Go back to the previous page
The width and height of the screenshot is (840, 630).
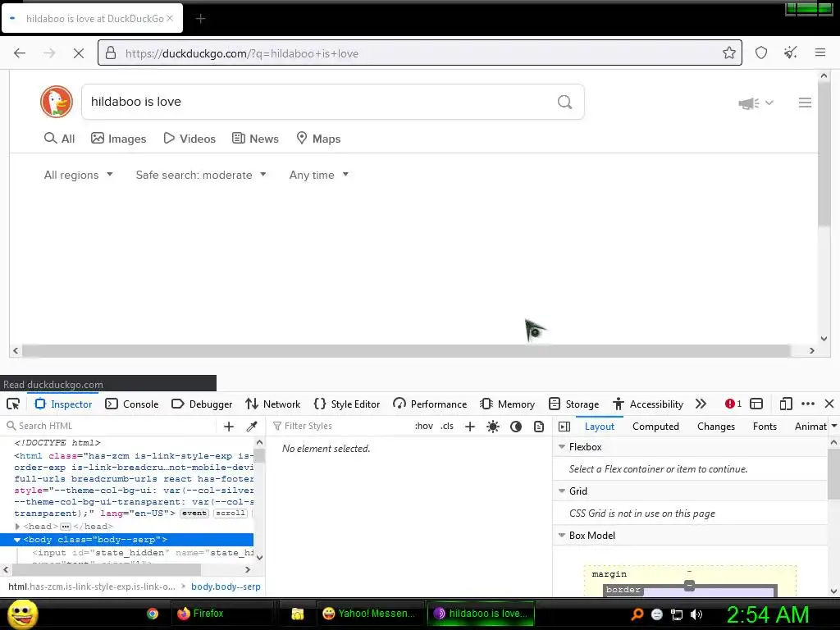click(20, 53)
